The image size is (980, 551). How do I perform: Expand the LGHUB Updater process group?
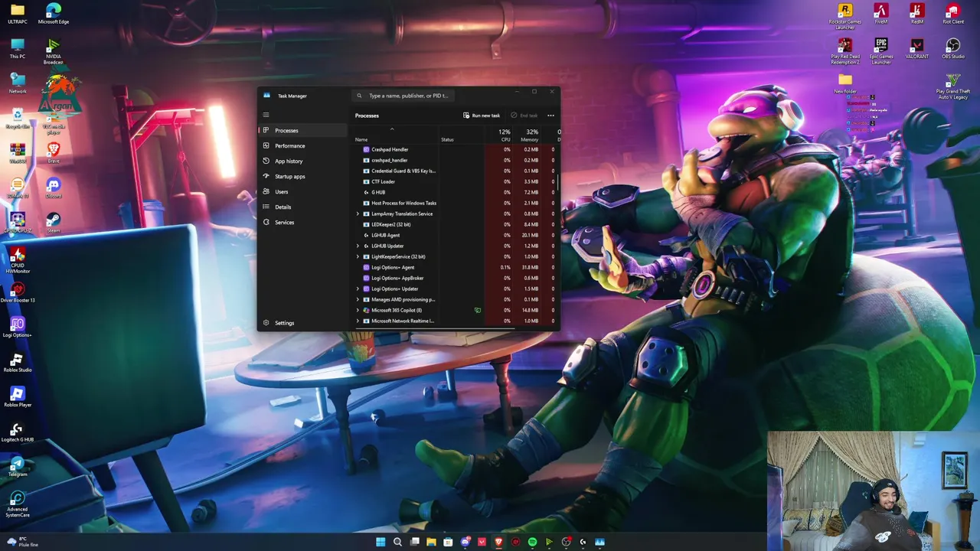[x=358, y=246]
